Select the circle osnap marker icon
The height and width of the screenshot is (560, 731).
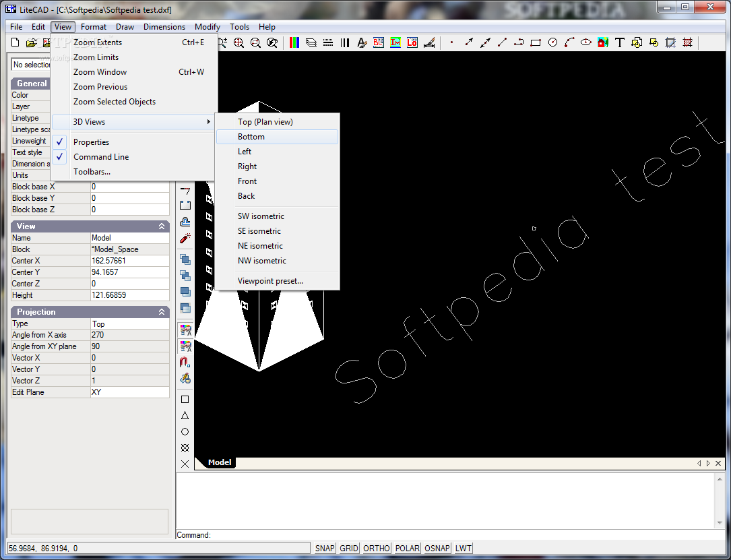pos(185,432)
